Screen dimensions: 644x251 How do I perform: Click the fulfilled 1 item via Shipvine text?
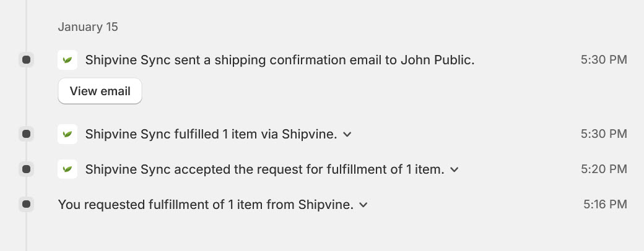[x=211, y=134]
